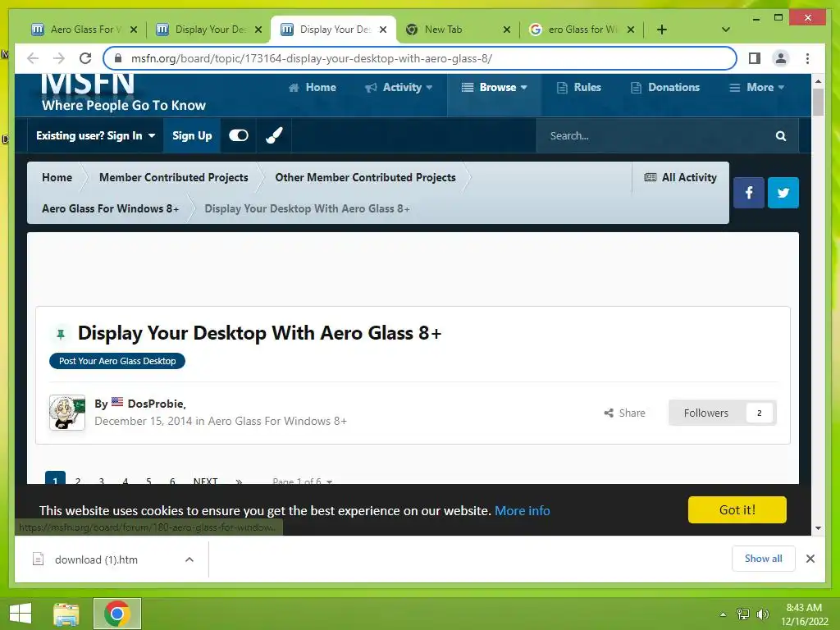Expand Existing user Sign In dropdown
Viewport: 840px width, 630px height.
click(x=95, y=135)
